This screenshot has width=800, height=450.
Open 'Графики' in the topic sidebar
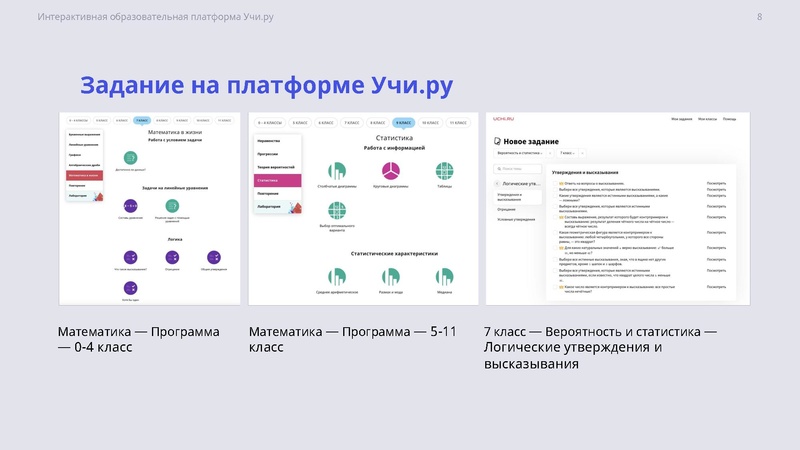tap(85, 155)
